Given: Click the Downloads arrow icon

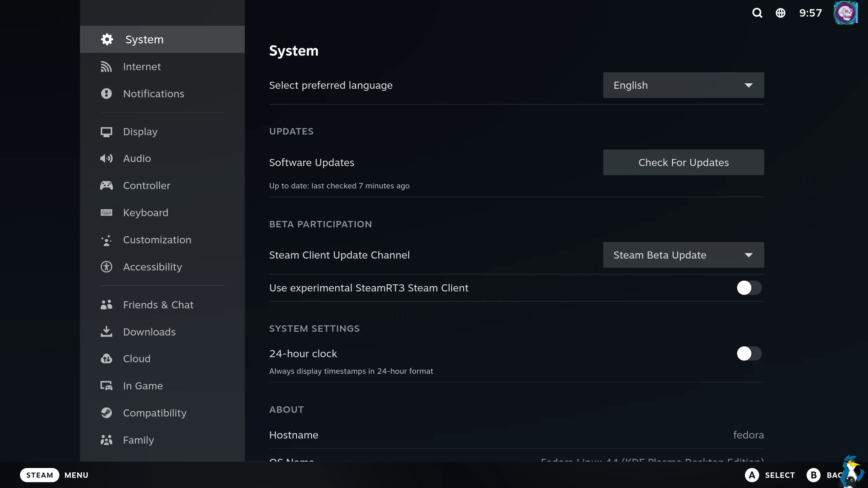Looking at the screenshot, I should click(x=106, y=332).
